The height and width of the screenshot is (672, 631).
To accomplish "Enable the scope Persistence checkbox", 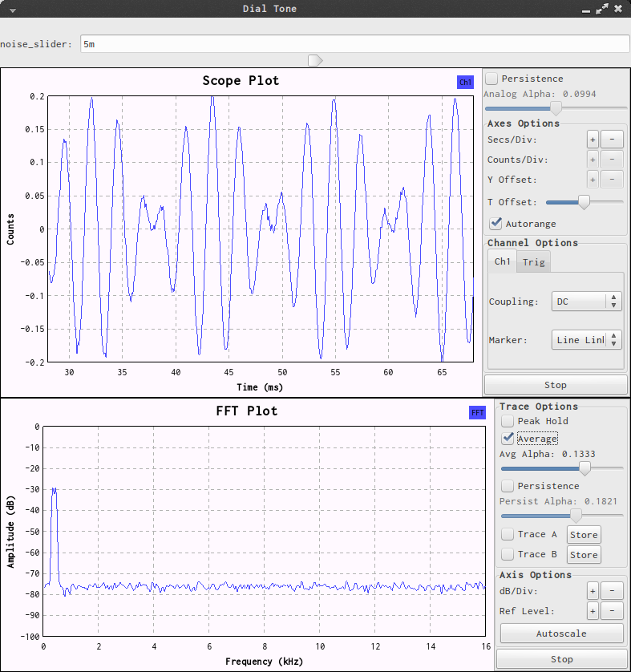I will (491, 79).
